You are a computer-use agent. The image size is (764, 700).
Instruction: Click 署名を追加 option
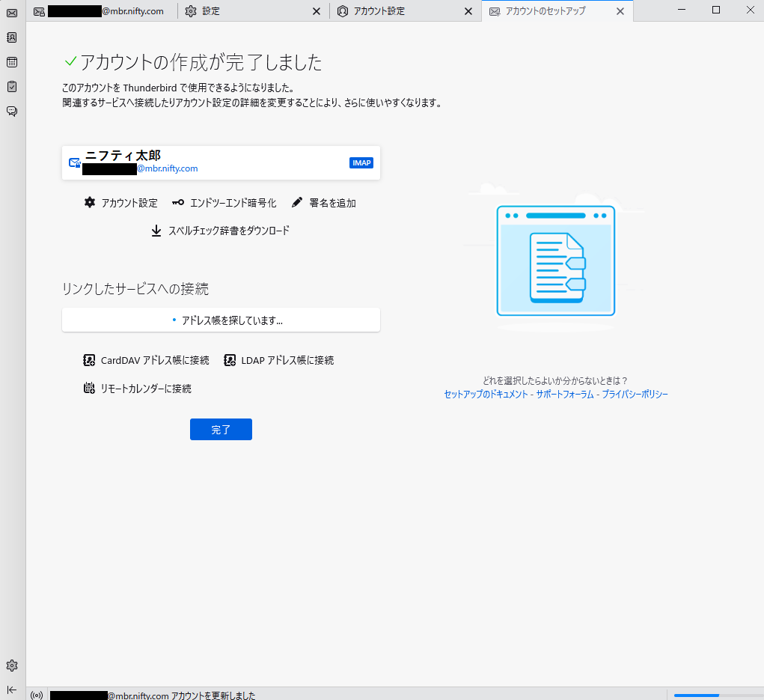point(324,203)
